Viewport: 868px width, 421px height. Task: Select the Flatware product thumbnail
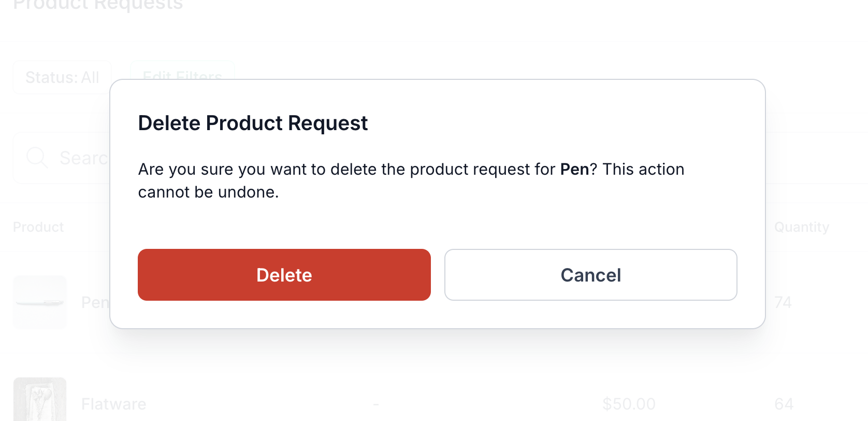[x=40, y=399]
